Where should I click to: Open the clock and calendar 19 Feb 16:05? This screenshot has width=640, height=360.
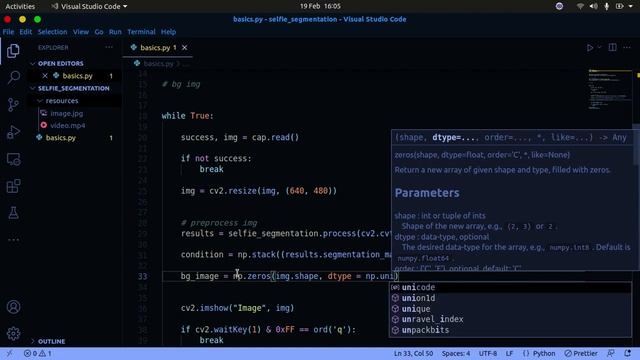point(320,7)
